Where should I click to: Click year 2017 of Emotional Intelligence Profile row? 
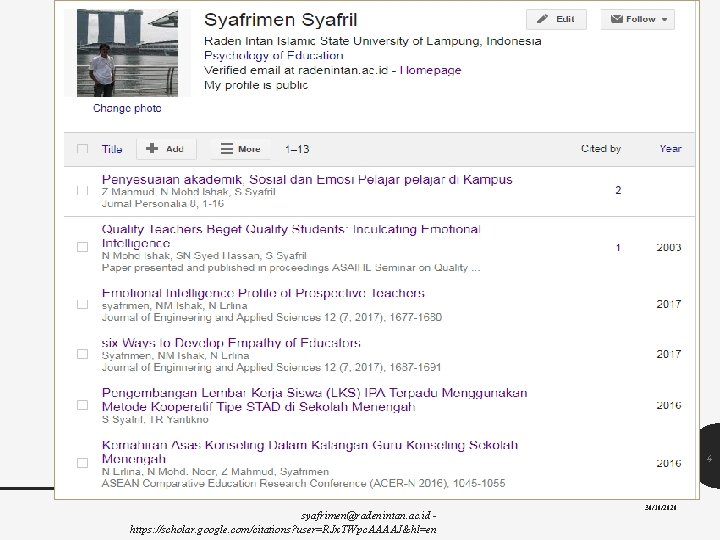(x=669, y=304)
